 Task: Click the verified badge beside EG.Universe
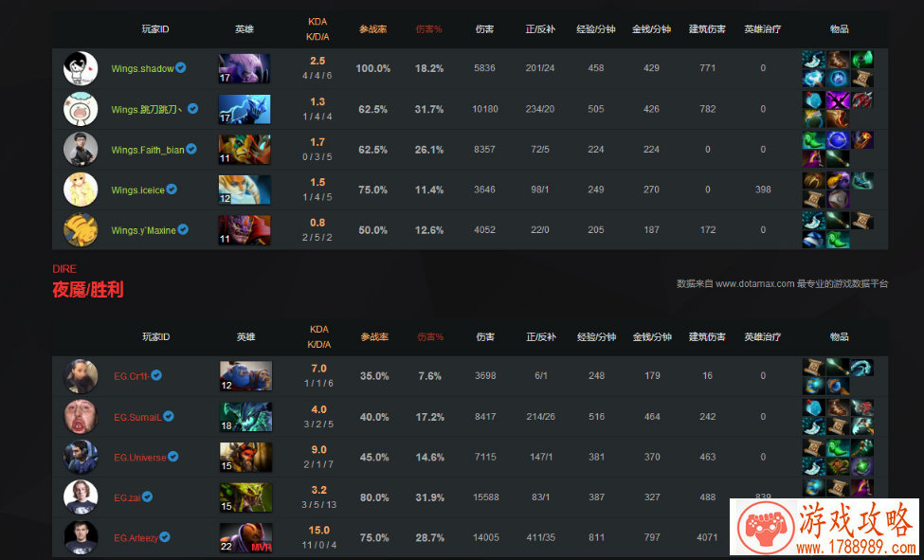click(x=172, y=457)
